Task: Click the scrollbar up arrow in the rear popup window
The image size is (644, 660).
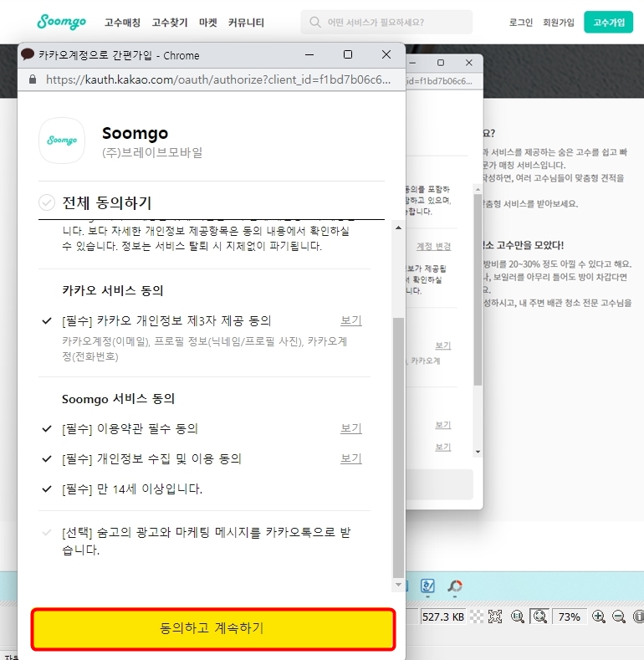Action: [x=478, y=190]
